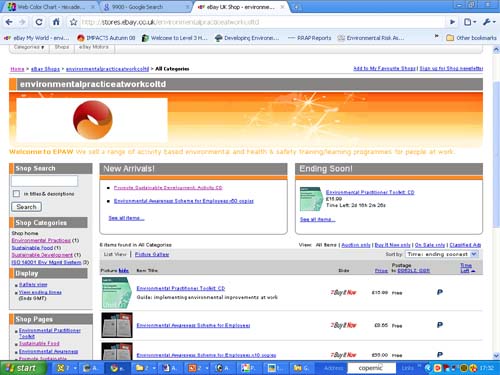Switch to the Web Color Chart tab

[x=50, y=7]
